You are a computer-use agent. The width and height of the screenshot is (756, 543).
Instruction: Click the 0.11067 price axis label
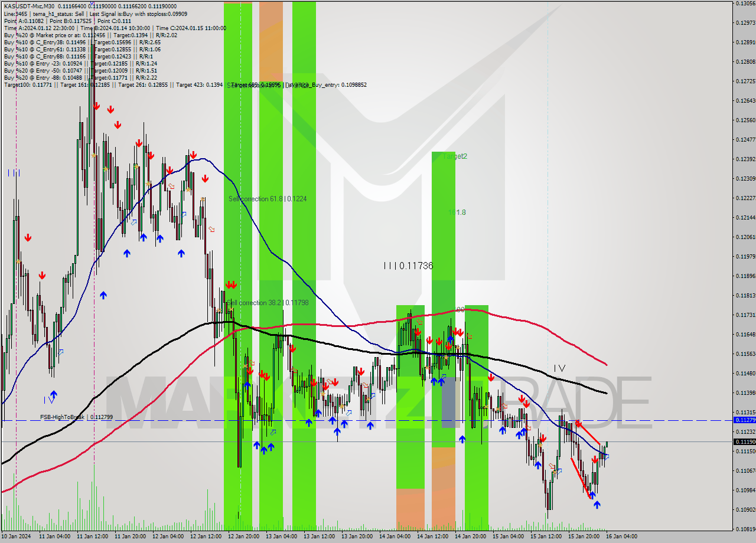(745, 471)
